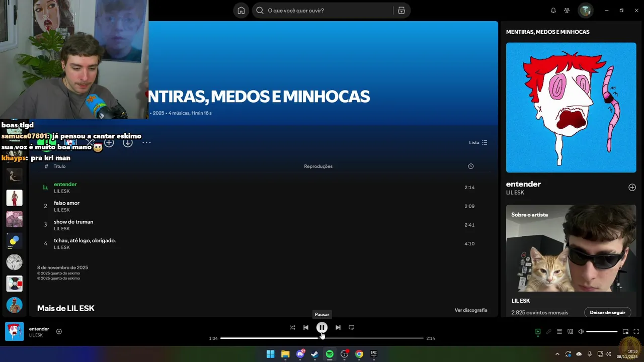Open the Browse icon beside search
Viewport: 644px width, 362px height.
(x=401, y=11)
